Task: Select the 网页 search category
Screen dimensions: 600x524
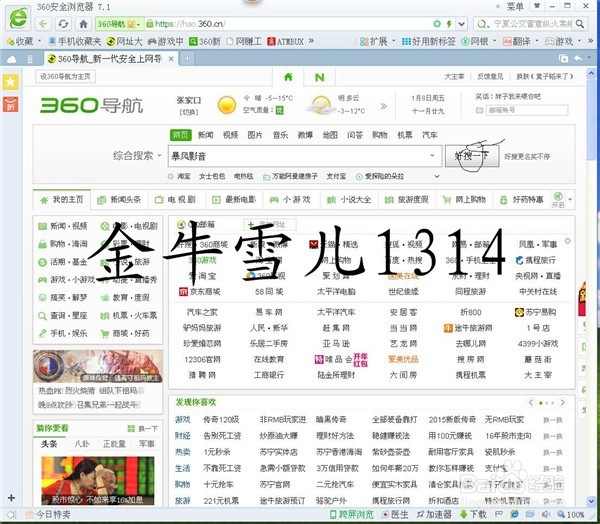Action: 180,135
